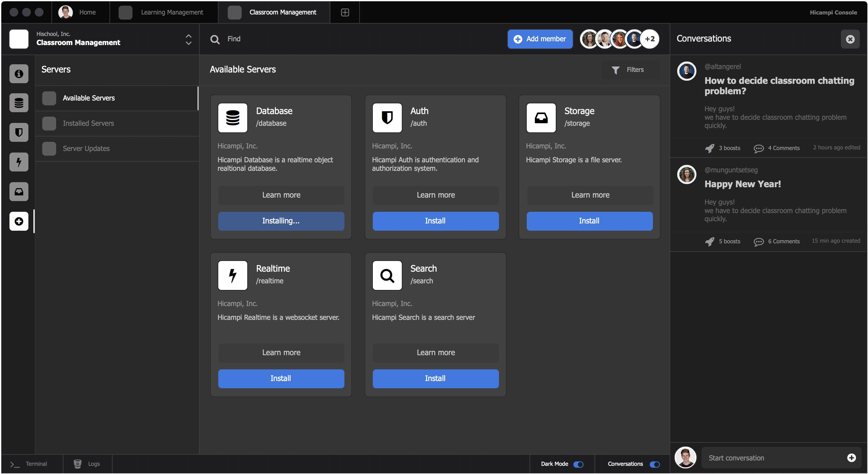
Task: Select the auth shield icon in sidebar
Action: point(19,132)
